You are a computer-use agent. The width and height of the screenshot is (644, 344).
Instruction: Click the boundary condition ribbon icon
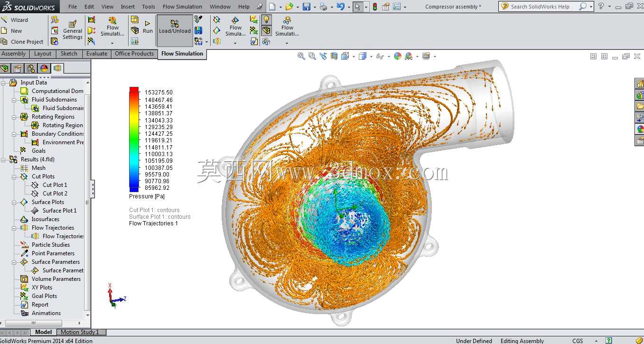[91, 19]
